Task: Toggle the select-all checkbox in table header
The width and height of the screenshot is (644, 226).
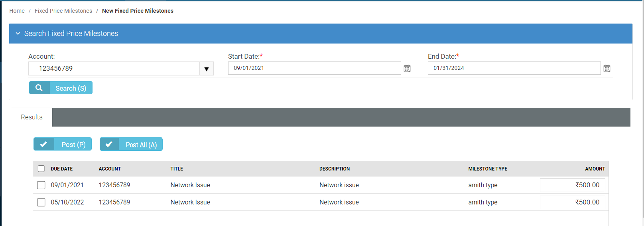Action: [41, 169]
